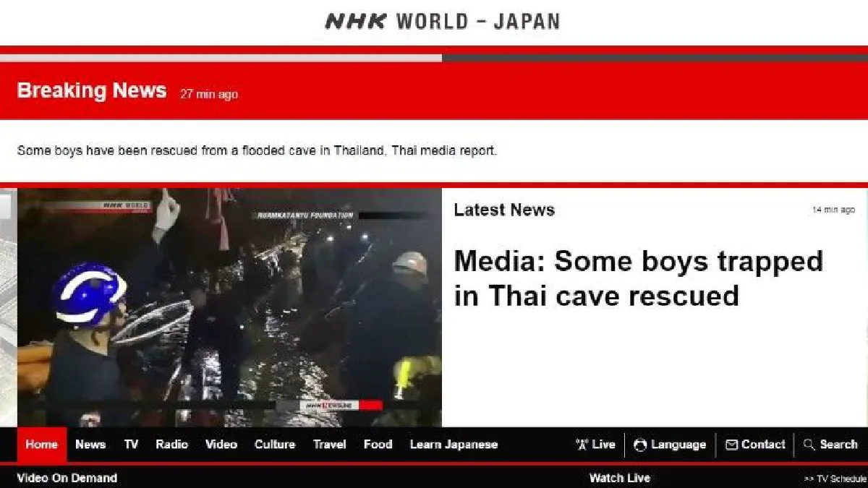Click the Language globe icon

coord(640,445)
